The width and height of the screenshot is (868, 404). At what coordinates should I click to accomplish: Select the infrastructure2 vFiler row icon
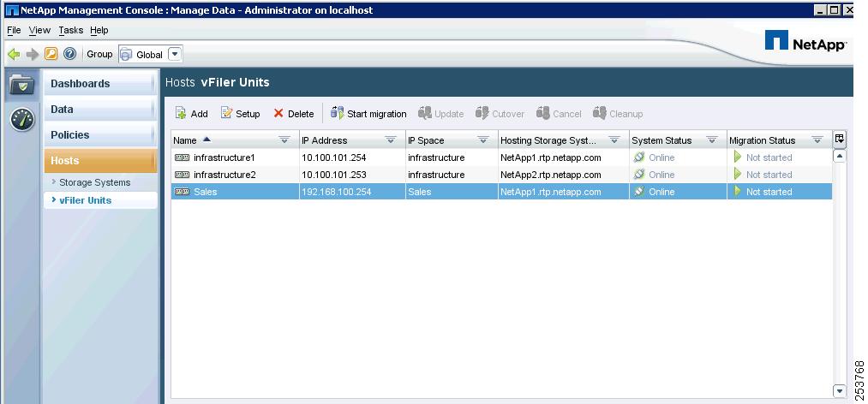[x=182, y=175]
